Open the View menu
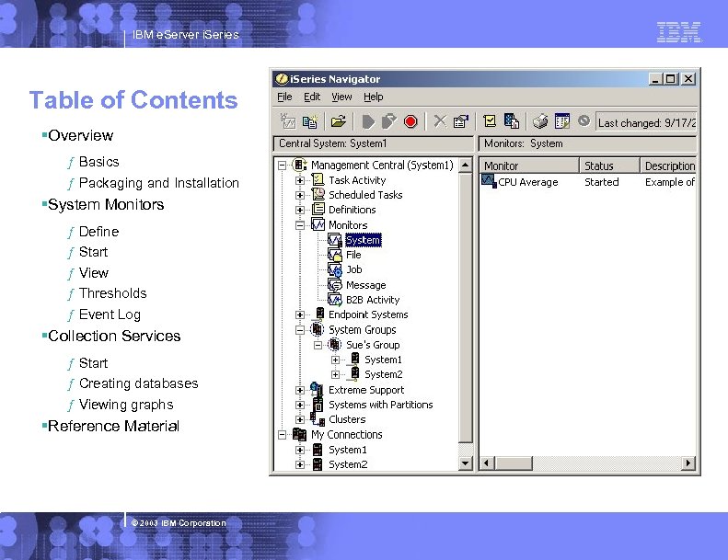The width and height of the screenshot is (728, 560). coord(341,97)
